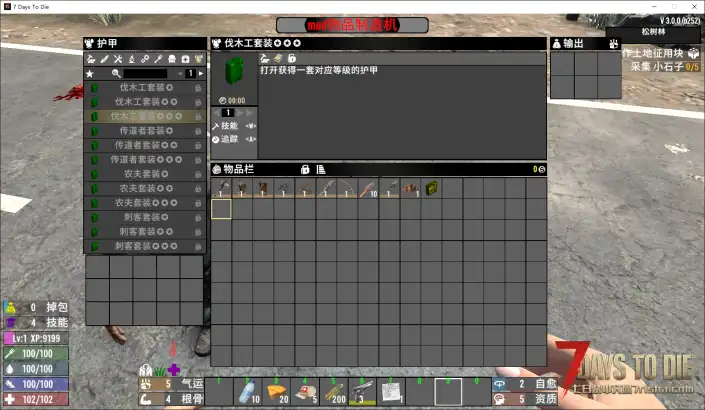The height and width of the screenshot is (410, 705).
Task: Click the 掉包 dropped bag counter
Action: coord(36,308)
